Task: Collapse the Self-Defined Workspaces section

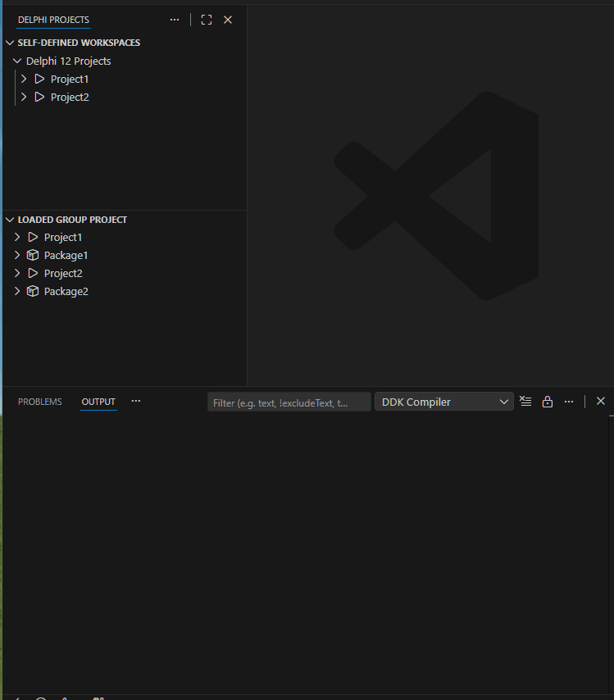Action: point(11,43)
